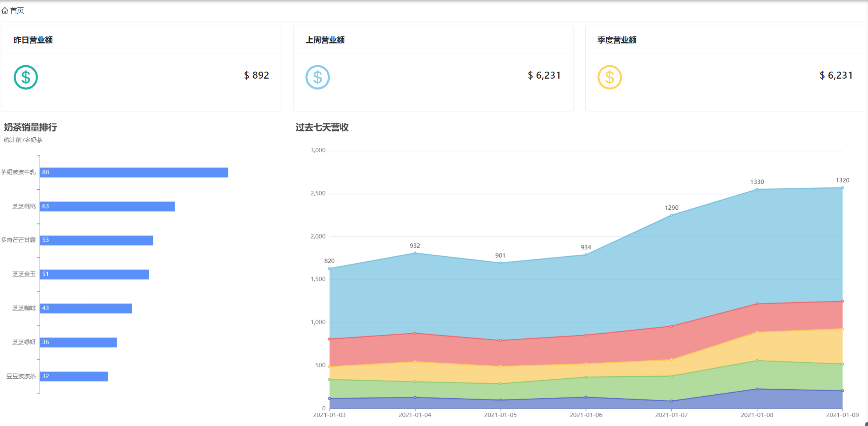Click the 2021-01-09 x-axis date label
The image size is (868, 426).
click(843, 415)
